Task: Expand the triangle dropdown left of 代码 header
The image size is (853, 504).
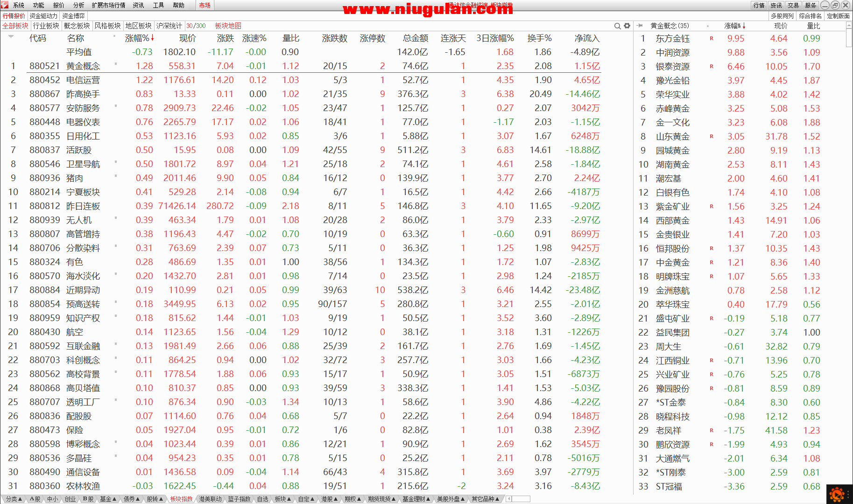Action: click(11, 36)
